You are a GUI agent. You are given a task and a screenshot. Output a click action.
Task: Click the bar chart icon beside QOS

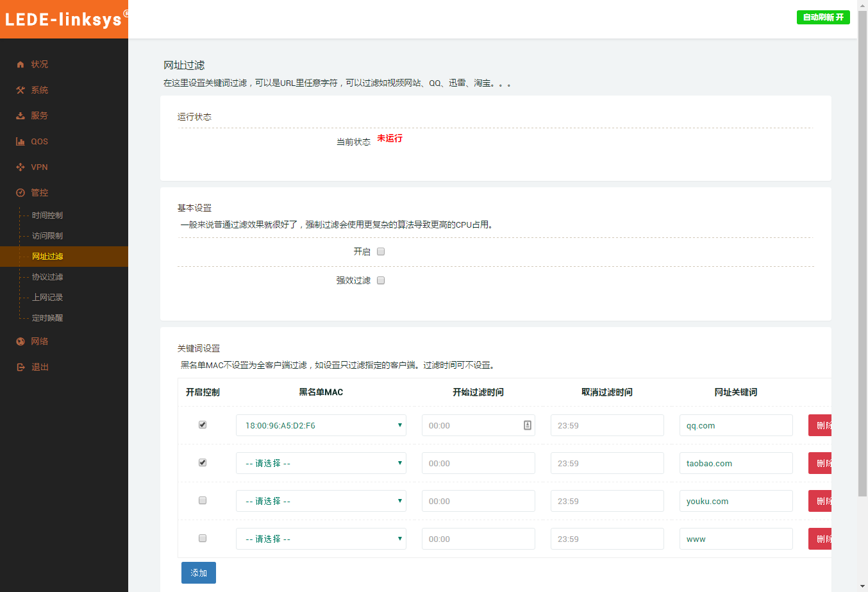[x=21, y=141]
